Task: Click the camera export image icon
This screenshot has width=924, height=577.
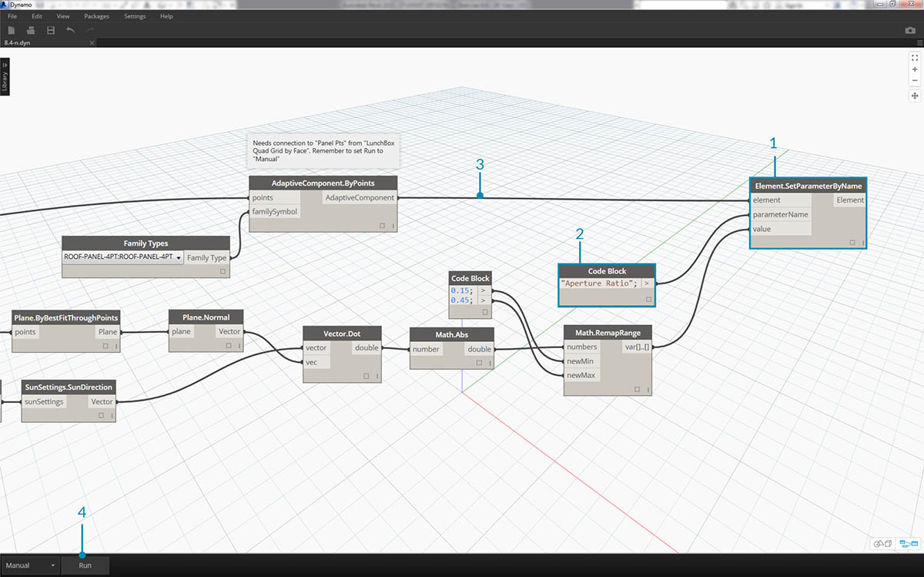Action: (910, 30)
